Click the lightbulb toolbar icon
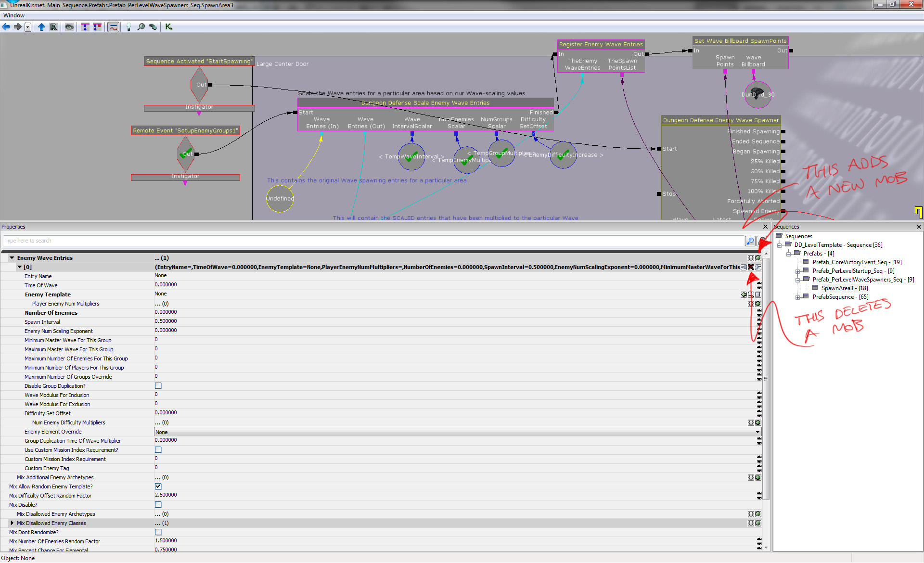The image size is (924, 563). pos(128,27)
